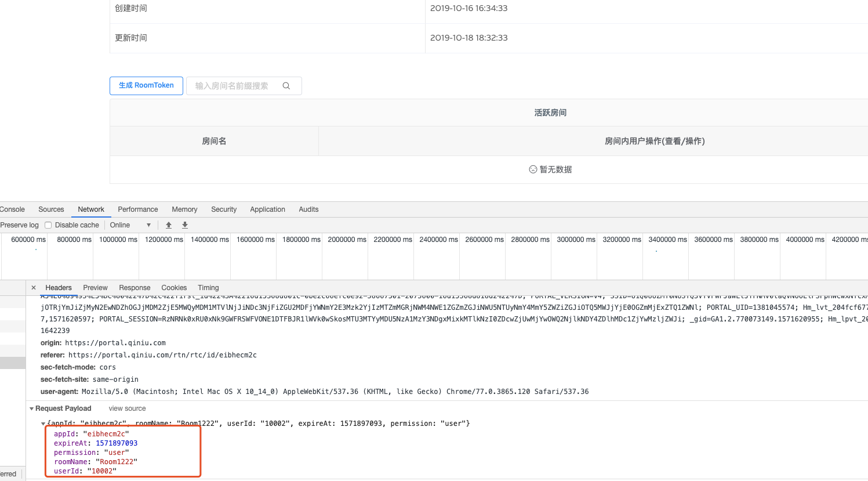The height and width of the screenshot is (481, 868).
Task: Click the permission "user" payload row
Action: [x=92, y=453]
